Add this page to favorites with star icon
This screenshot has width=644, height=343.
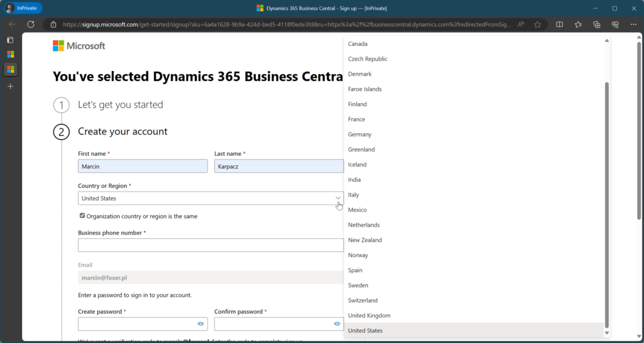(x=538, y=24)
